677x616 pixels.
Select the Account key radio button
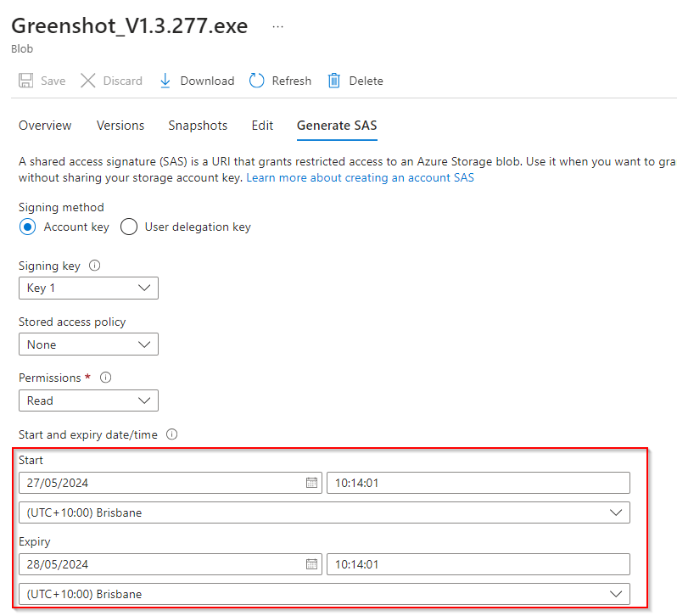(x=28, y=227)
